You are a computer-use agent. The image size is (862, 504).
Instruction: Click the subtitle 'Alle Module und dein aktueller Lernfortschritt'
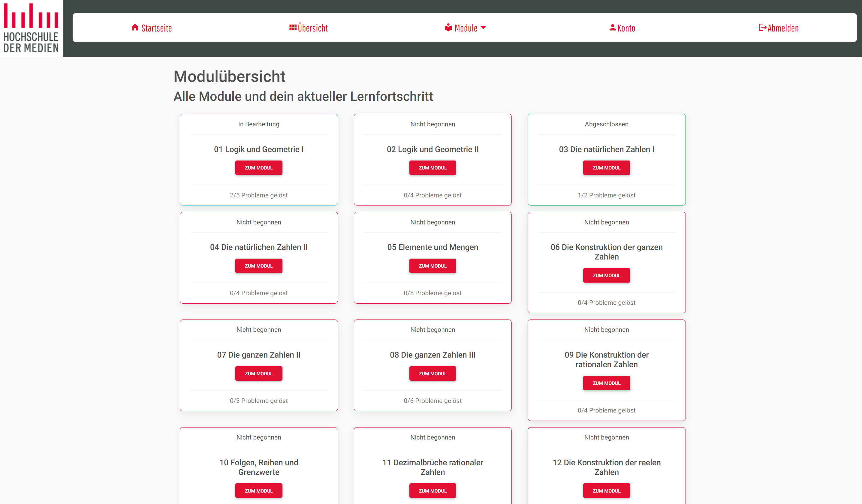coord(303,96)
